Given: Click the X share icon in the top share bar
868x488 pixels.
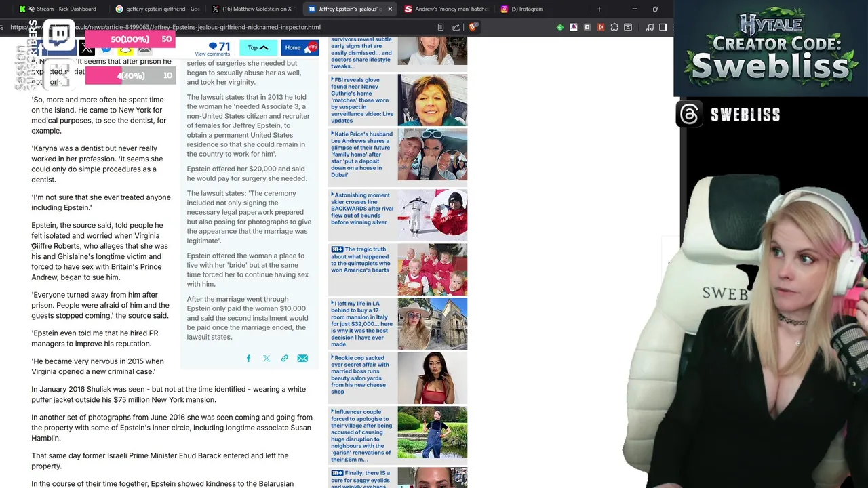Looking at the screenshot, I should tap(87, 47).
